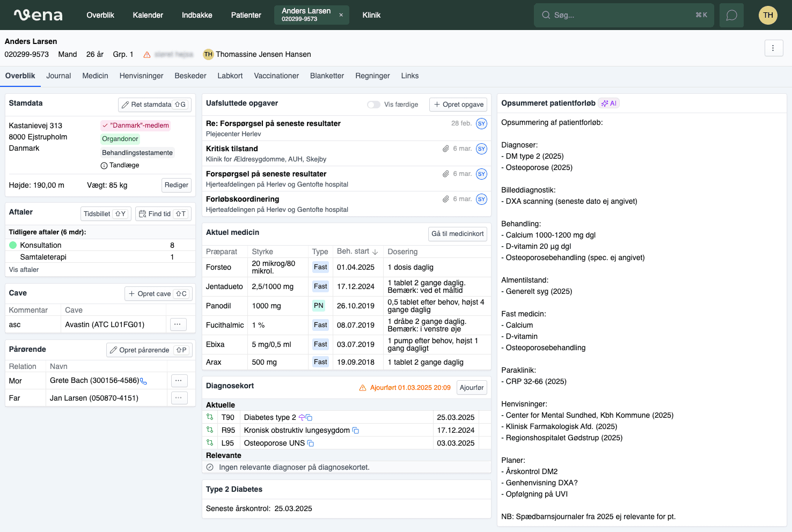The image size is (792, 532).
Task: Click the TH avatar in the top right
Action: coord(768,14)
